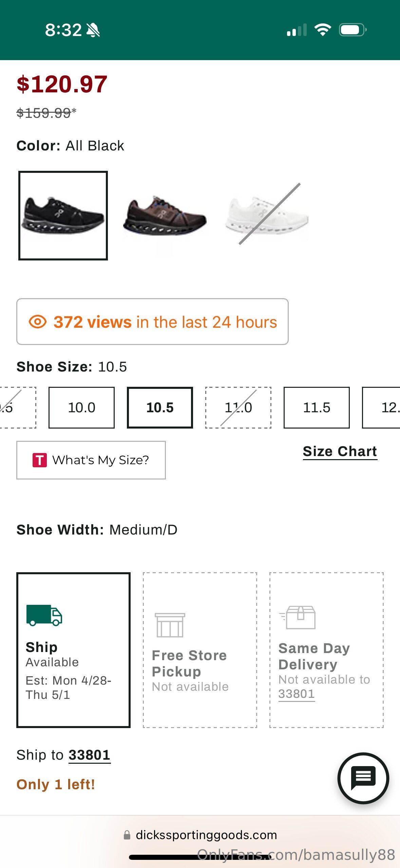Choose the All Black shoe swatch
Image resolution: width=400 pixels, height=868 pixels.
(x=63, y=216)
